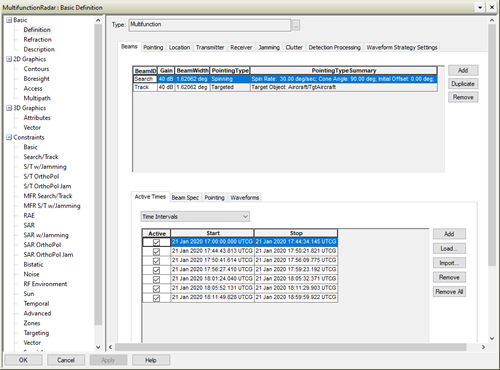Select Temporal constraint in tree

36,304
